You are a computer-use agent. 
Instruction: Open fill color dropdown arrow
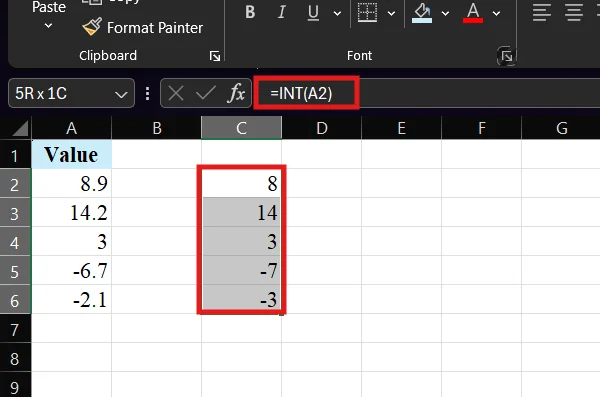tap(445, 13)
